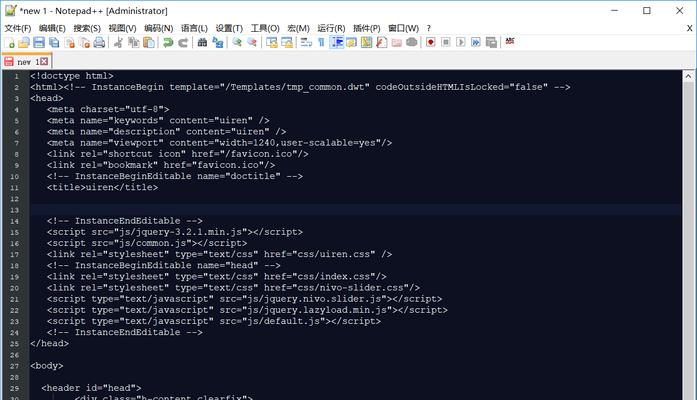Click the </head> closing tag
Screen dimensions: 697x400
[49, 344]
